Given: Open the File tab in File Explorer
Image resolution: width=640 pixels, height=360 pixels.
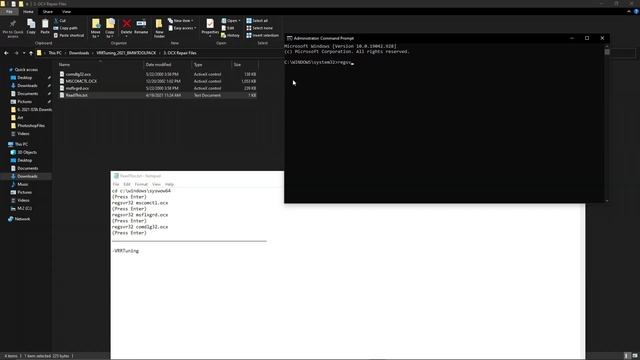Looking at the screenshot, I should pyautogui.click(x=9, y=11).
